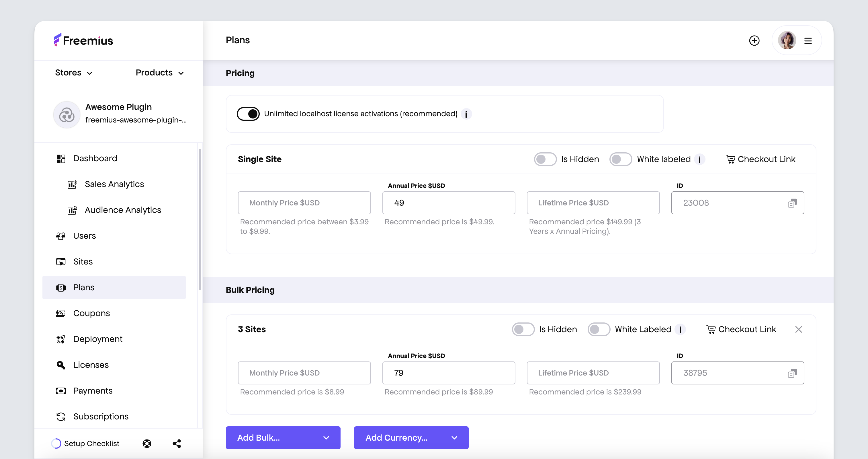The image size is (868, 459).
Task: Toggle Unlimited localhost license activations on
Action: (247, 113)
